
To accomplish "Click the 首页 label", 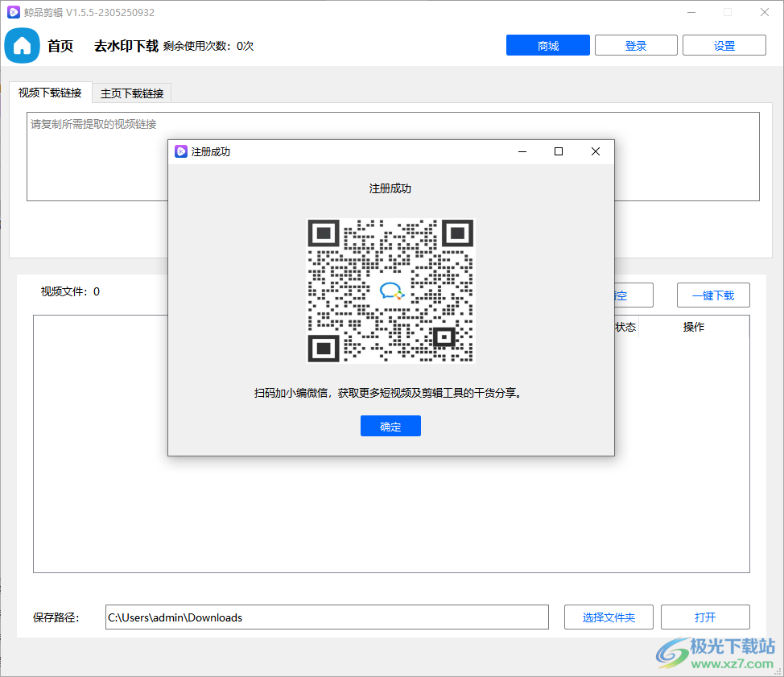I will click(x=60, y=46).
